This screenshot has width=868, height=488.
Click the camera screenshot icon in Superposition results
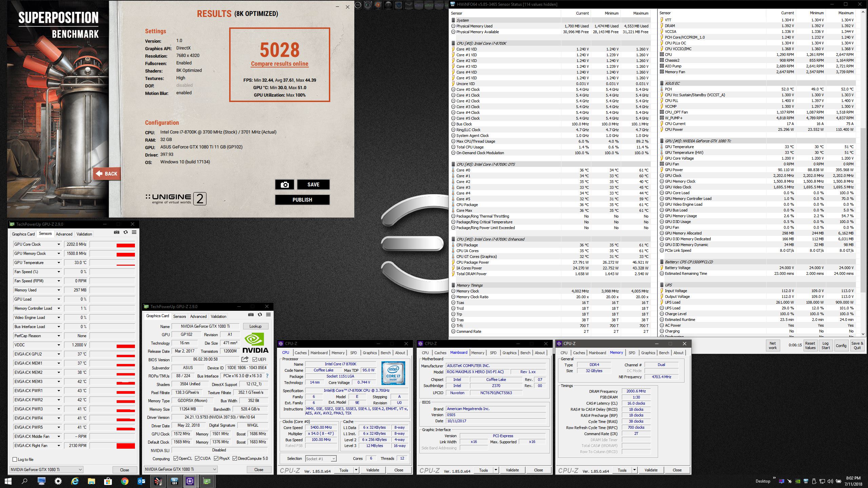(284, 185)
